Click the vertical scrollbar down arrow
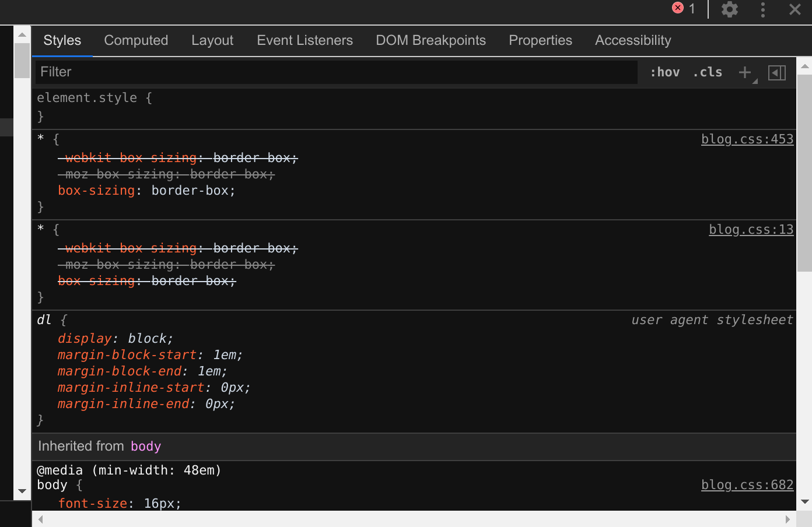Screen dimensions: 812x527 point(22,491)
